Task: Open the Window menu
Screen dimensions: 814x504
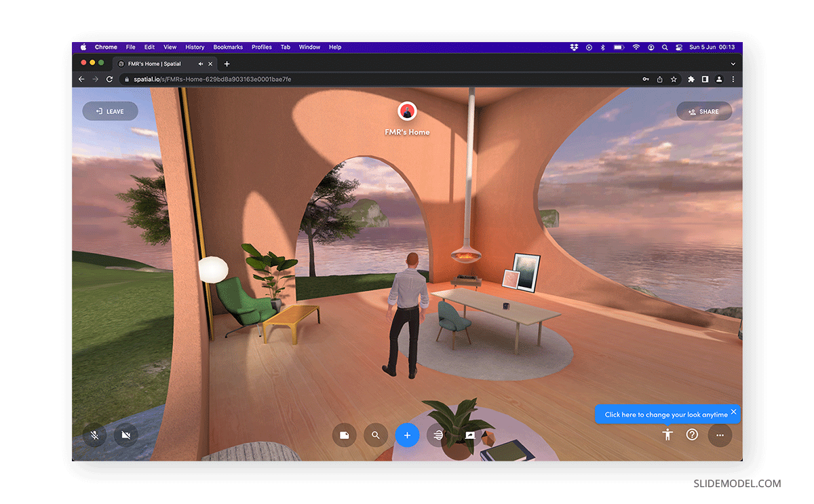Action: pyautogui.click(x=310, y=47)
